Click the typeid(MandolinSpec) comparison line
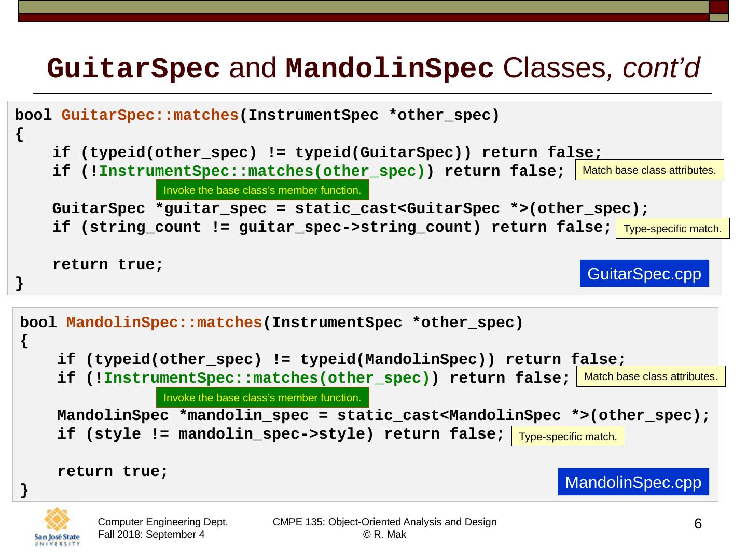747x560 pixels. pyautogui.click(x=341, y=359)
